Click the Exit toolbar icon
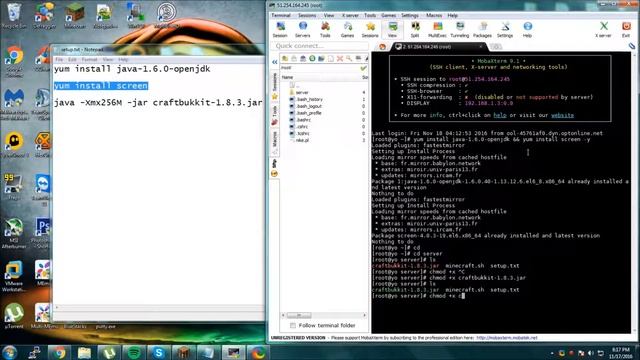The image size is (640, 360). pyautogui.click(x=626, y=29)
